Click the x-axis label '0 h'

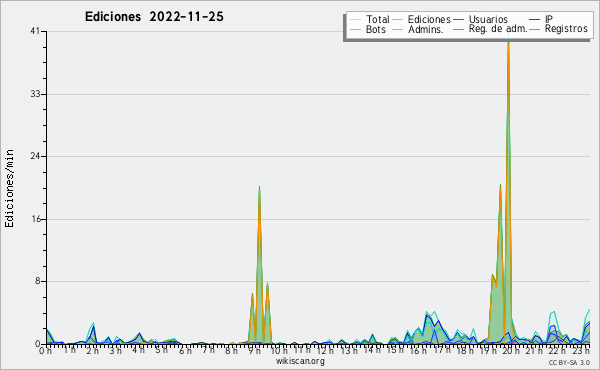45,350
